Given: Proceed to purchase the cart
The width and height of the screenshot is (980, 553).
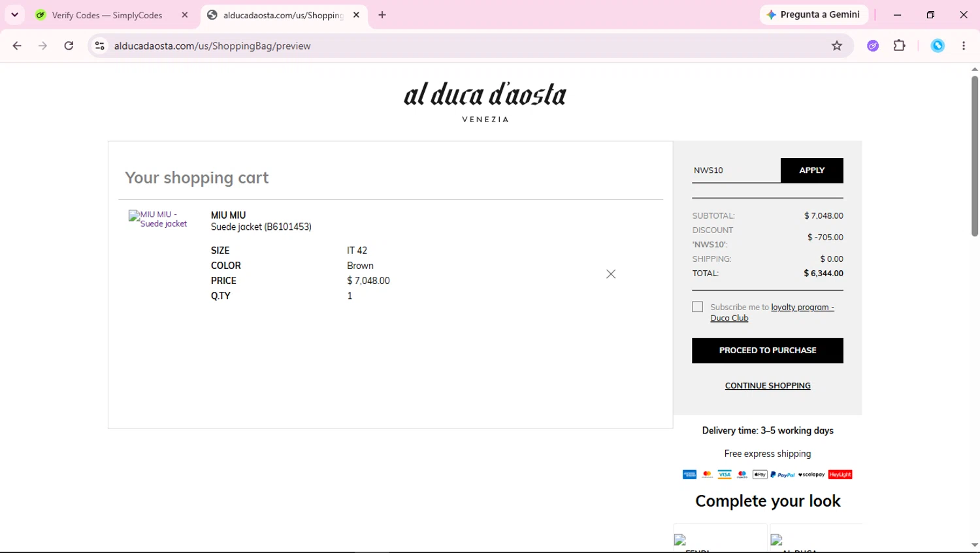Looking at the screenshot, I should [x=768, y=351].
